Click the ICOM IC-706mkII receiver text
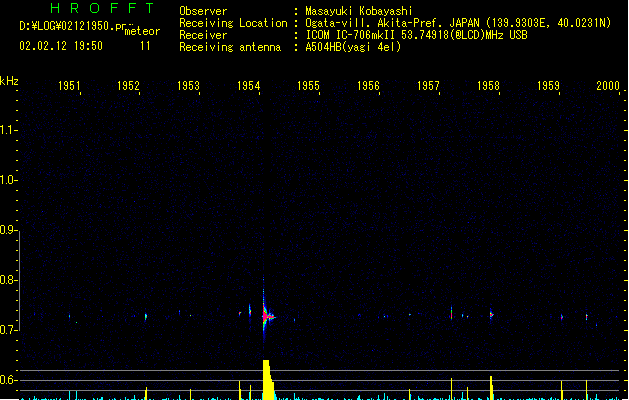 416,35
